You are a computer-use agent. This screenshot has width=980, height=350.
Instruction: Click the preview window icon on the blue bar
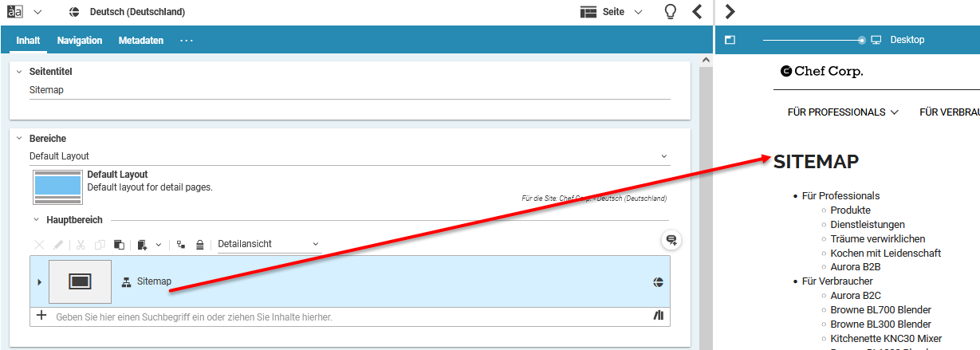click(730, 40)
